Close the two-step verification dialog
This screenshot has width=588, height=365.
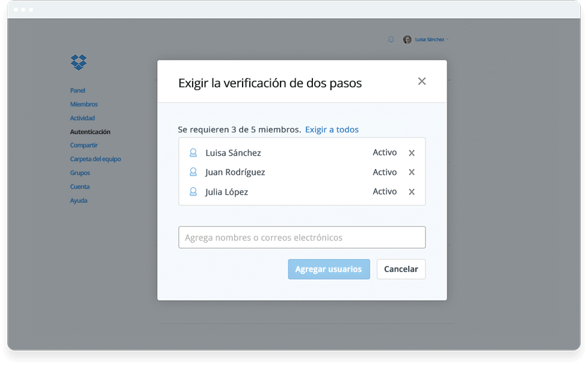coord(422,81)
